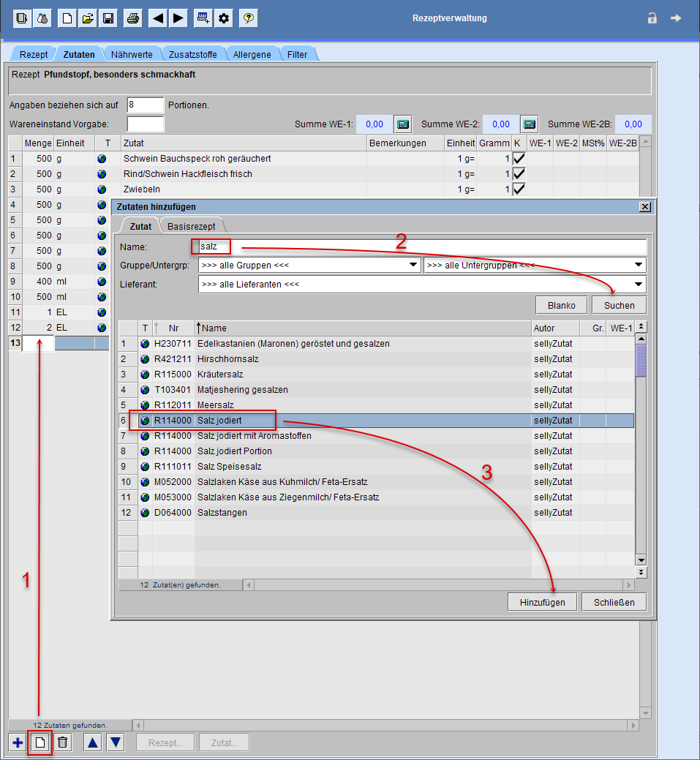The image size is (700, 760).
Task: Open folder icon in top toolbar
Action: 88,18
